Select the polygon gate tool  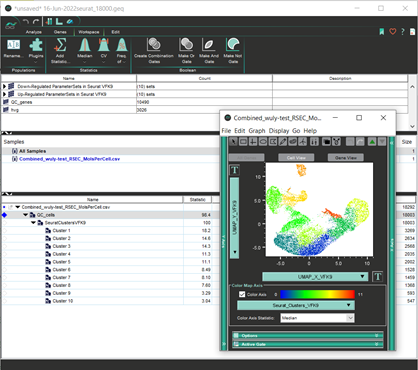pyautogui.click(x=273, y=142)
